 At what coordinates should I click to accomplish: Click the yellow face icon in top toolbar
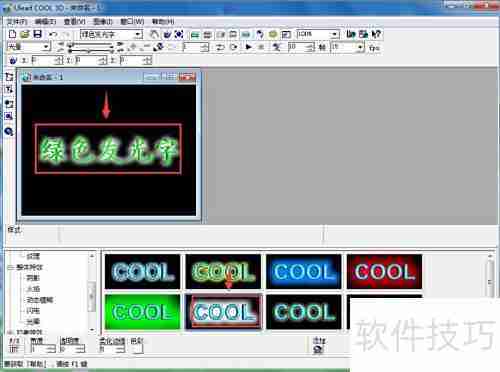click(x=273, y=34)
